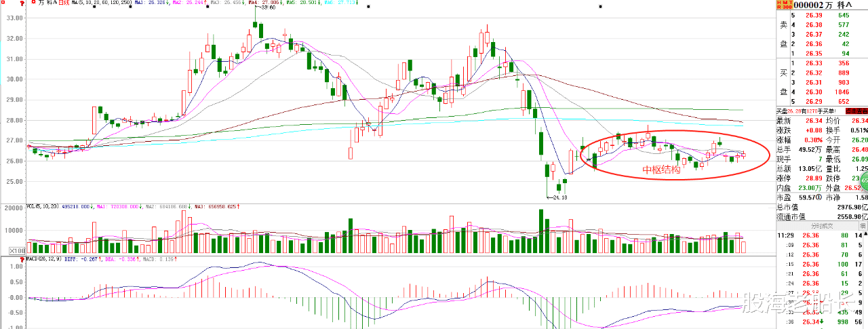This screenshot has height=329, width=868.
Task: Click the 总市值 2976.98亿 market cap row
Action: [822, 207]
